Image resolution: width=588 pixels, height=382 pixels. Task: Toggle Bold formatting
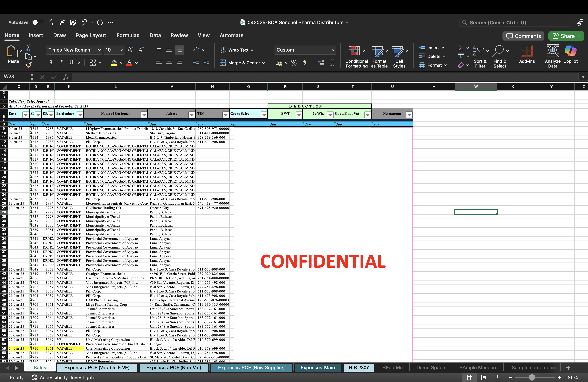coord(51,63)
